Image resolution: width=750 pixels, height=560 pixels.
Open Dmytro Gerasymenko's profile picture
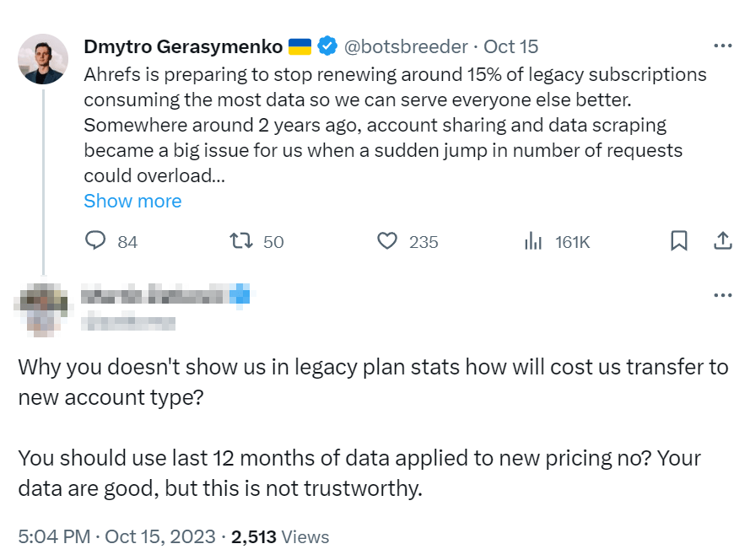pyautogui.click(x=43, y=59)
